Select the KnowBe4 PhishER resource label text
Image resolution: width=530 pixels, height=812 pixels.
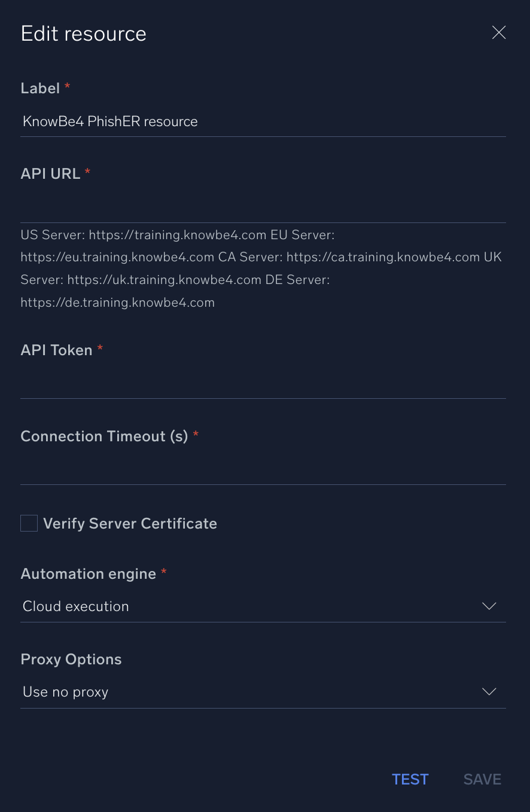pos(110,121)
